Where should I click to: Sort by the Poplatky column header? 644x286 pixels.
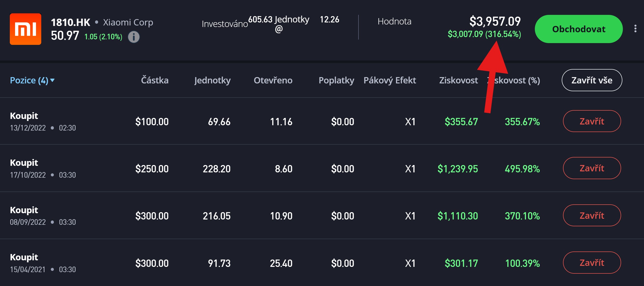[x=336, y=80]
